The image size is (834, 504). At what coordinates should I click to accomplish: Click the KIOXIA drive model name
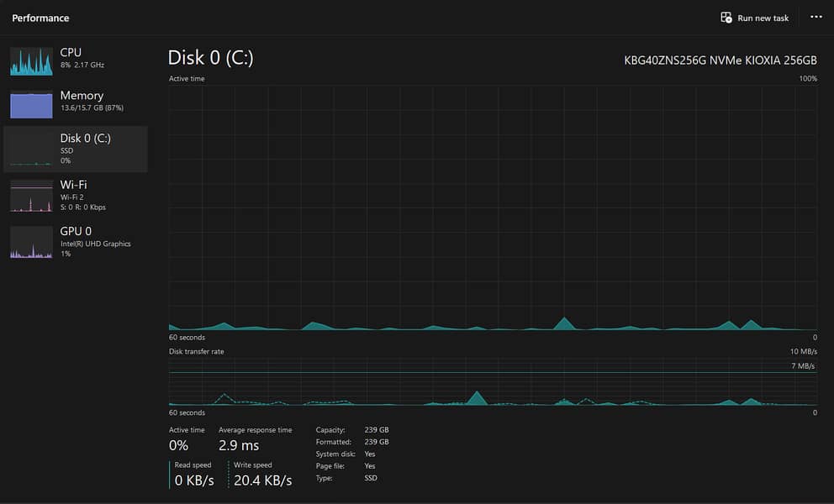coord(720,60)
